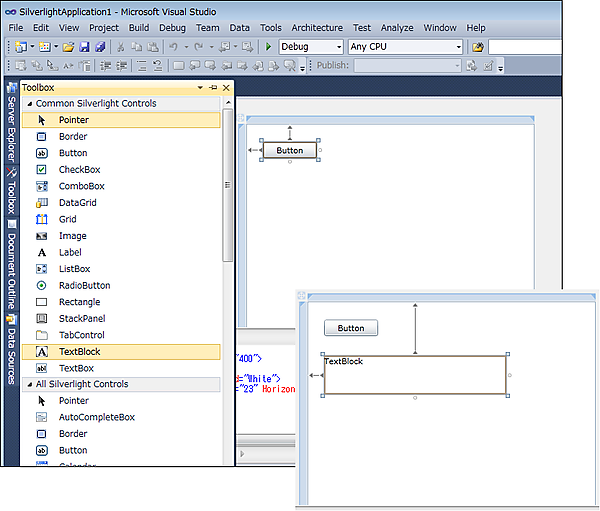Click the Button in the lower preview

pos(351,328)
